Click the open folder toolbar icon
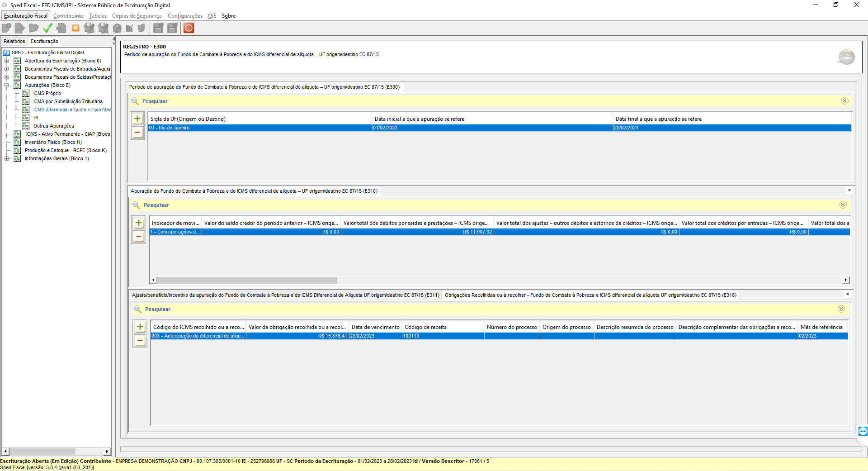Image resolution: width=868 pixels, height=471 pixels. pos(33,28)
